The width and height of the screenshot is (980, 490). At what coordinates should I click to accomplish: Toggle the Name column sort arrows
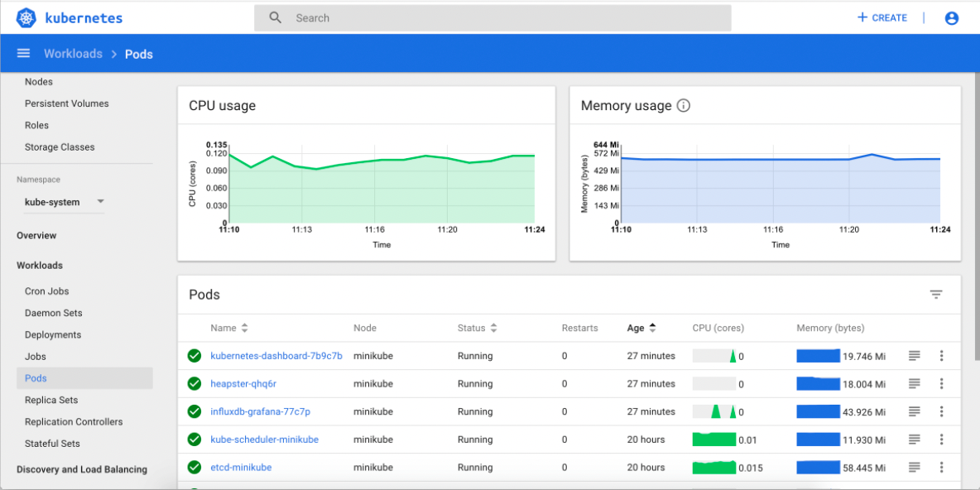coord(243,328)
